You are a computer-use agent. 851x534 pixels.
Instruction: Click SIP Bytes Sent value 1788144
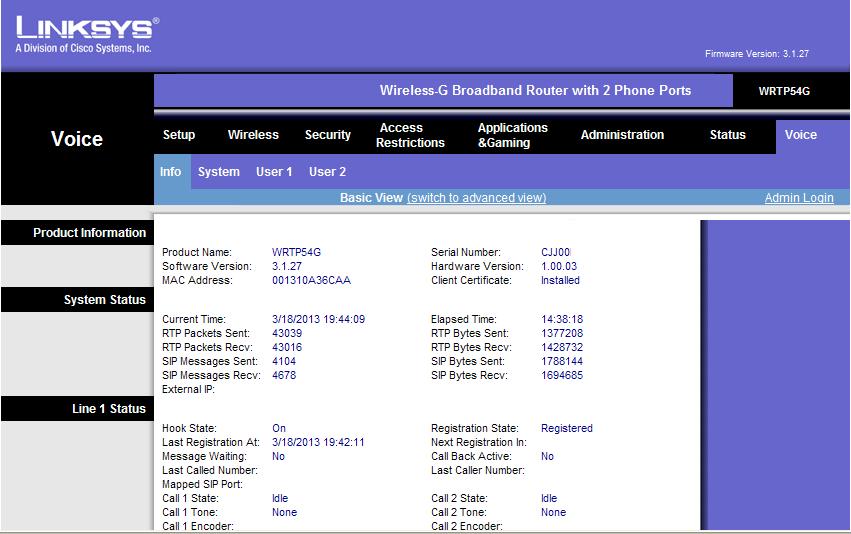point(562,361)
